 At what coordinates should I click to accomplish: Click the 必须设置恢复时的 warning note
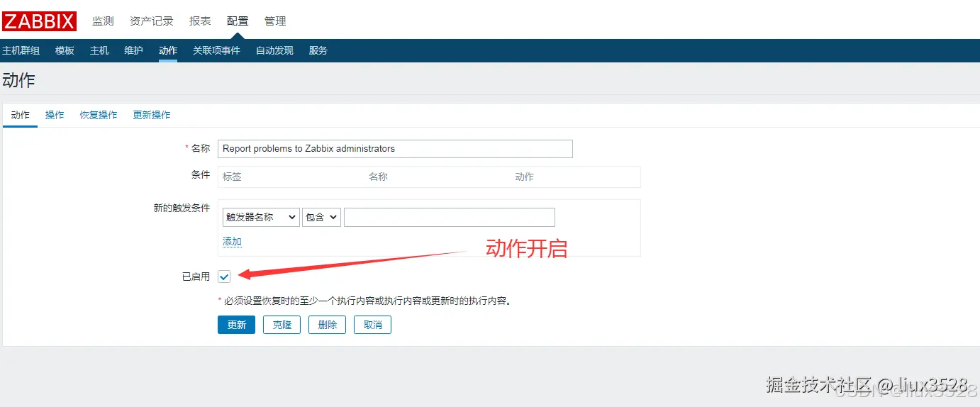pos(364,301)
